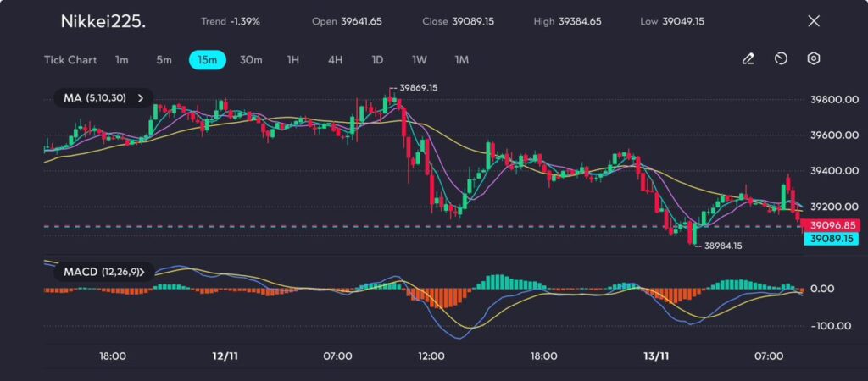The height and width of the screenshot is (381, 868).
Task: Open chart settings hexagon icon
Action: point(813,59)
